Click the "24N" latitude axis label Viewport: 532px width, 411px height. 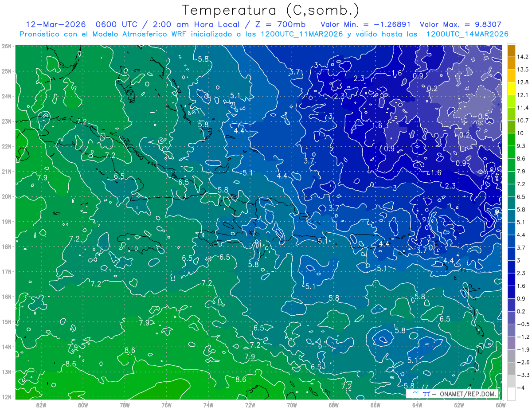[x=7, y=96]
